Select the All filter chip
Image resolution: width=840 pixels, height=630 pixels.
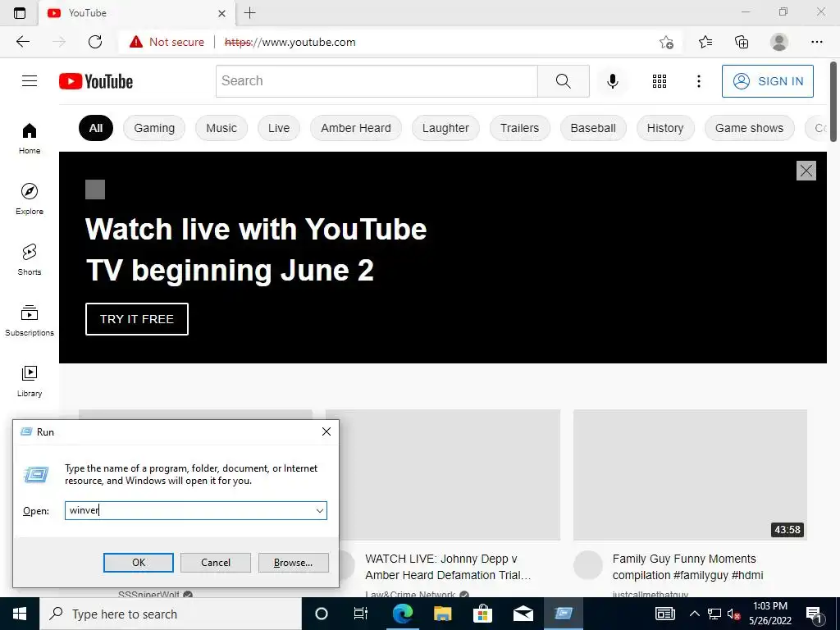[x=96, y=128]
